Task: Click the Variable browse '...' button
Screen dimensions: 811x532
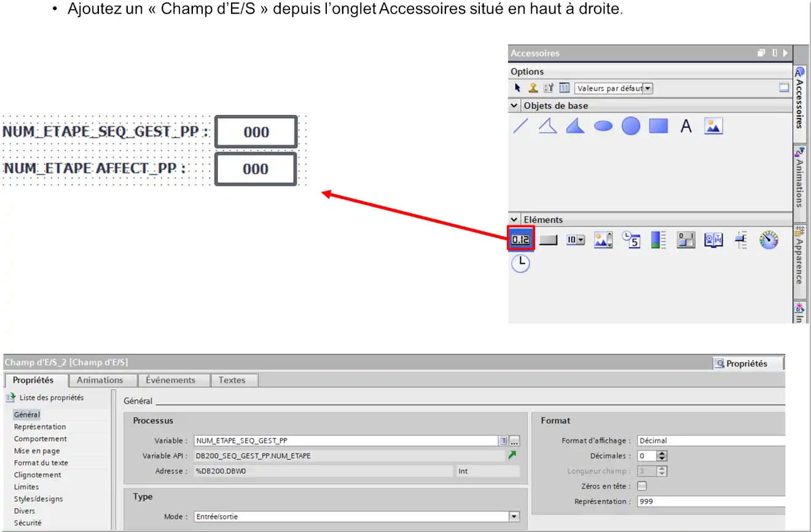Action: (x=515, y=440)
